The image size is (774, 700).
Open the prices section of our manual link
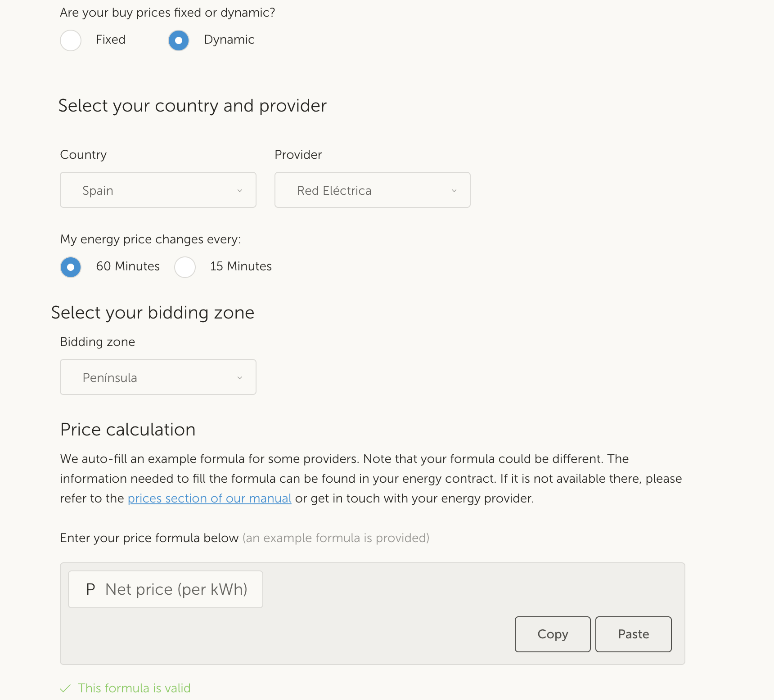[x=209, y=498]
